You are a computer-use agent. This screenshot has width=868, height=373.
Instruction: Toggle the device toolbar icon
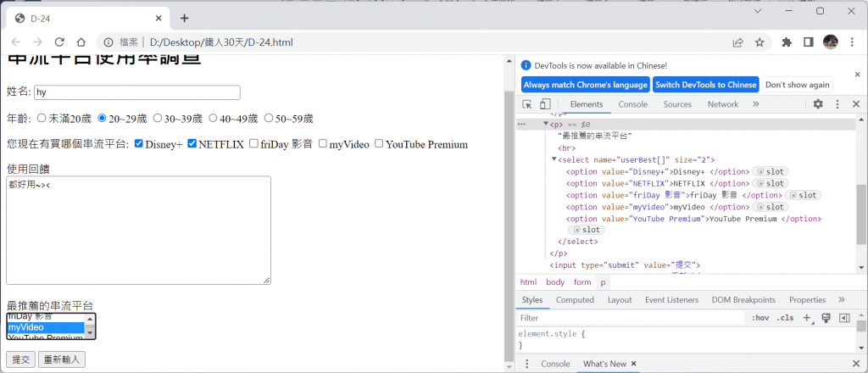coord(545,104)
